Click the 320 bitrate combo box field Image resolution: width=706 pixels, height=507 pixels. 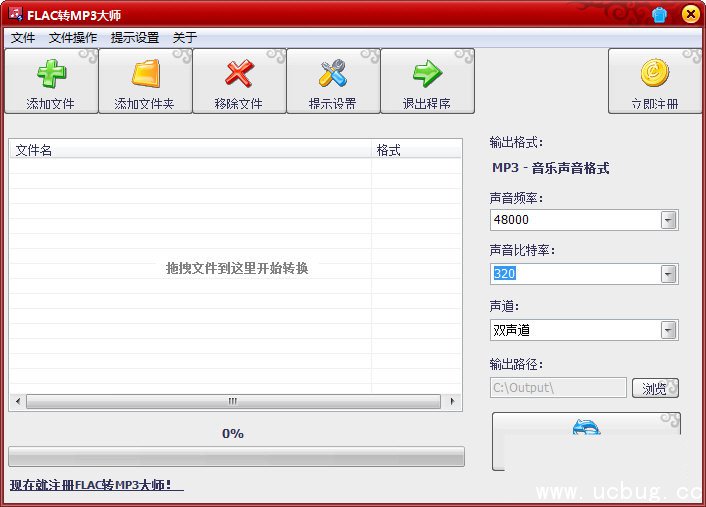(x=584, y=274)
